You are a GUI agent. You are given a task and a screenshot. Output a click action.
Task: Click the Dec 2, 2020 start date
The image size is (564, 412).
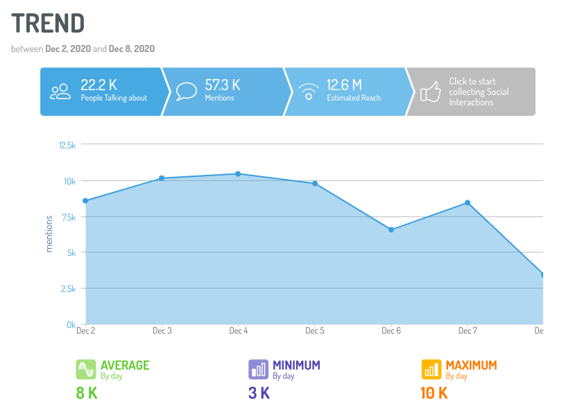coord(68,49)
